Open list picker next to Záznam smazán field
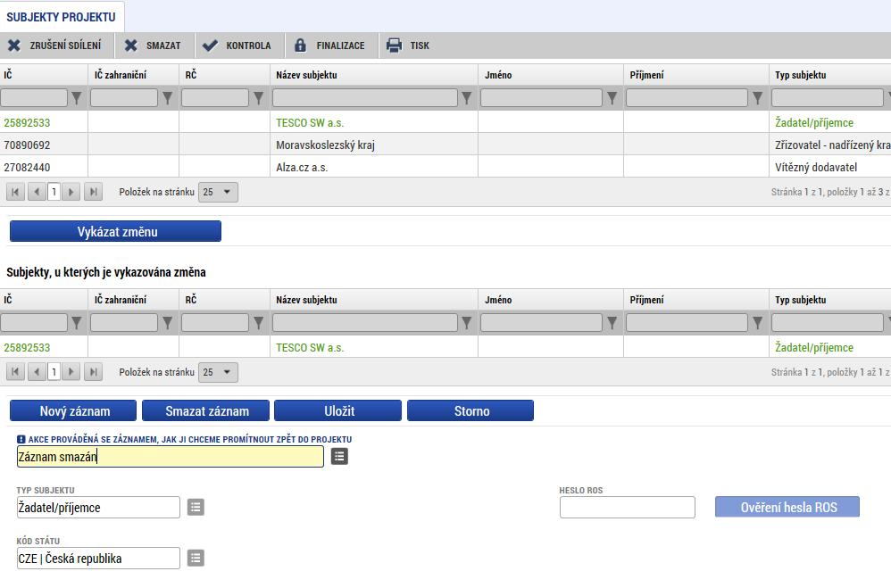891x588 pixels. pyautogui.click(x=339, y=456)
